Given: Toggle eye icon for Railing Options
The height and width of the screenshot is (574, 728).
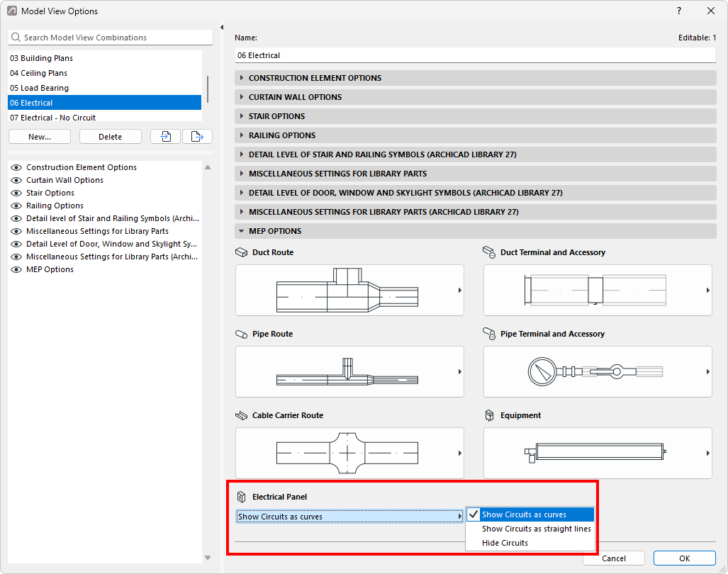Looking at the screenshot, I should pyautogui.click(x=16, y=206).
